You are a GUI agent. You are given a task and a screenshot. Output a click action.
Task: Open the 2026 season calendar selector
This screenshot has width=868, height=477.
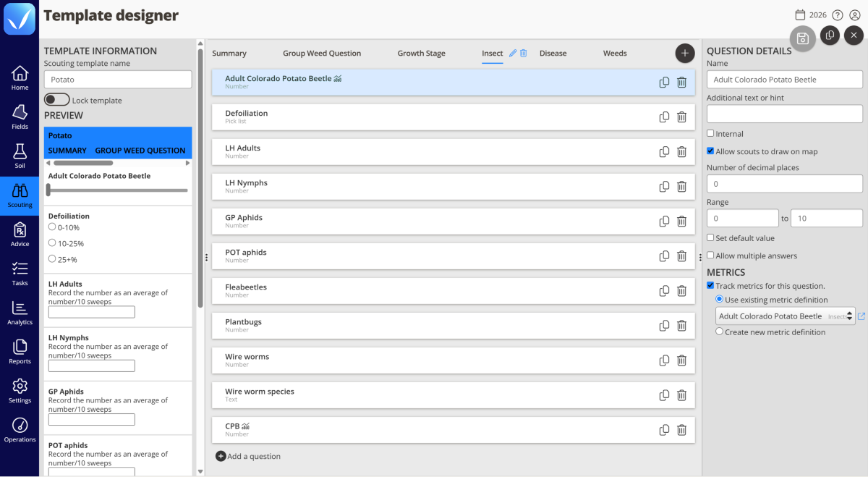click(x=810, y=15)
